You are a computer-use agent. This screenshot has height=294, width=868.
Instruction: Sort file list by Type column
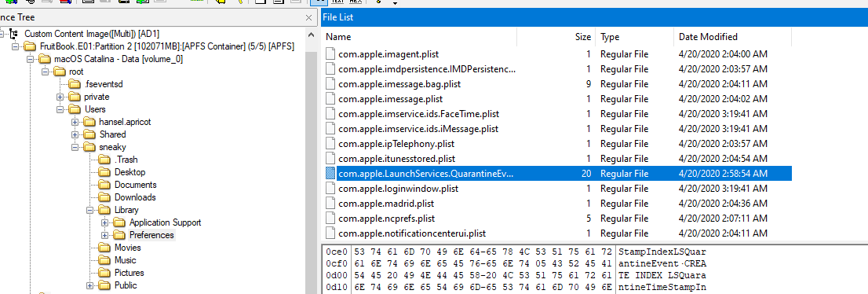634,37
